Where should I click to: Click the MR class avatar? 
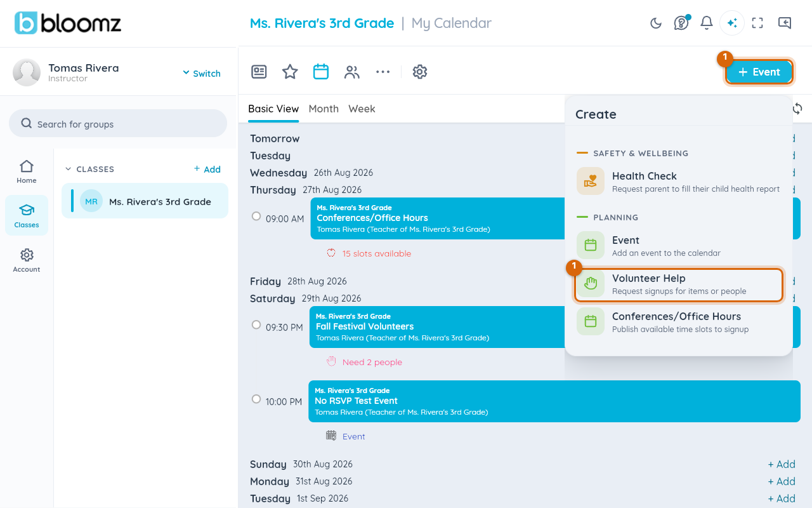(x=91, y=201)
